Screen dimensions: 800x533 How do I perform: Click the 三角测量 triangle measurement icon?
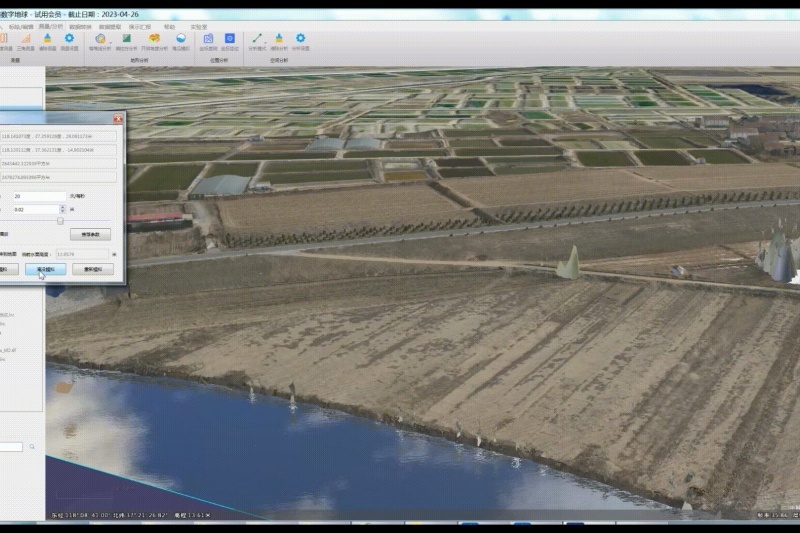point(26,40)
